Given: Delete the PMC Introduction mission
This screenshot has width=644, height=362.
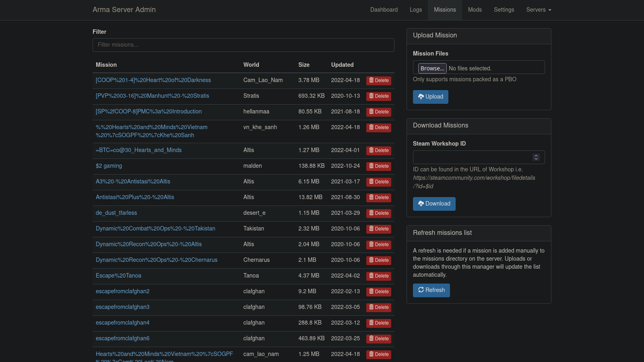Looking at the screenshot, I should click(378, 112).
